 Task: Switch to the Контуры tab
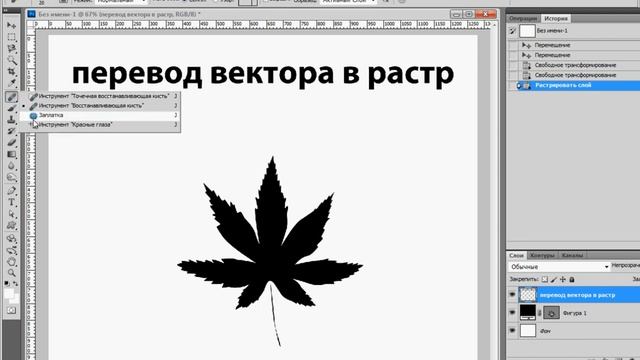(x=542, y=256)
